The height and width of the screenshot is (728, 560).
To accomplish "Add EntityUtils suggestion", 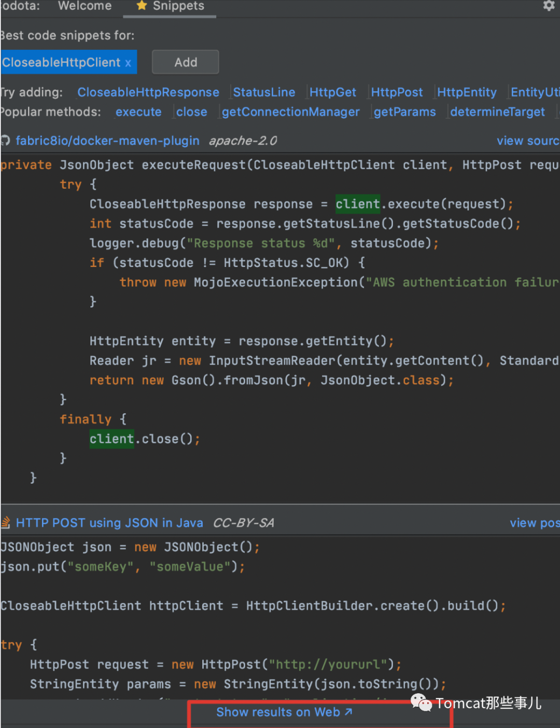I will pos(535,92).
